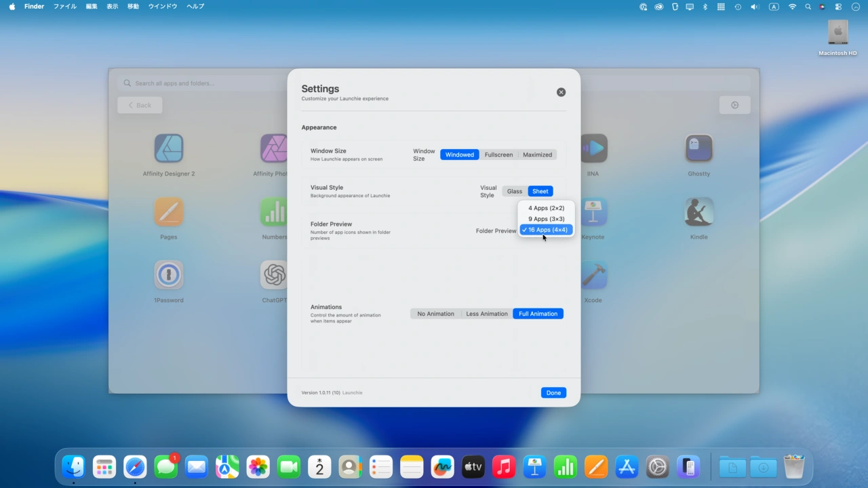Select 4 Apps (2×2) option
Screen dimensions: 868x488
pos(546,208)
